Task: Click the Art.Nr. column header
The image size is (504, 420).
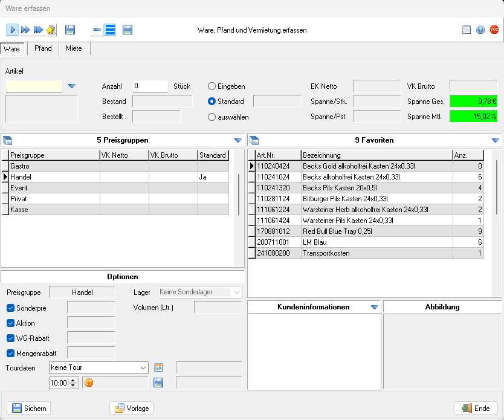Action: pos(279,155)
